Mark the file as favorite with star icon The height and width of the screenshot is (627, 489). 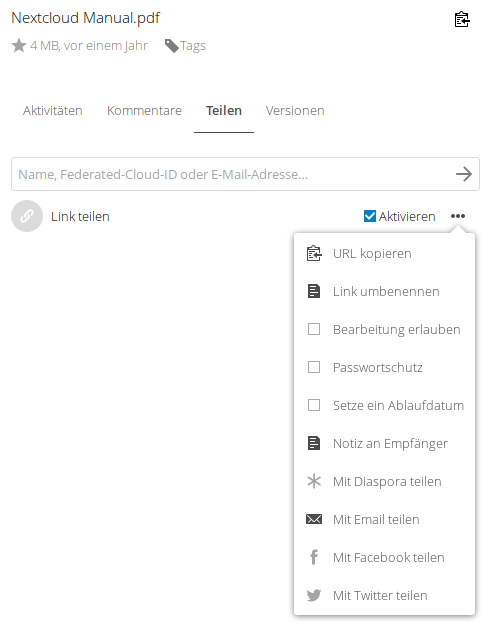pos(19,46)
